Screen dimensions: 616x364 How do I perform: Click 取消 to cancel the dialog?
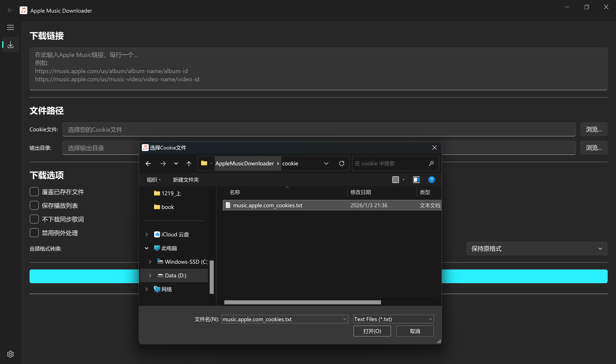(x=415, y=331)
